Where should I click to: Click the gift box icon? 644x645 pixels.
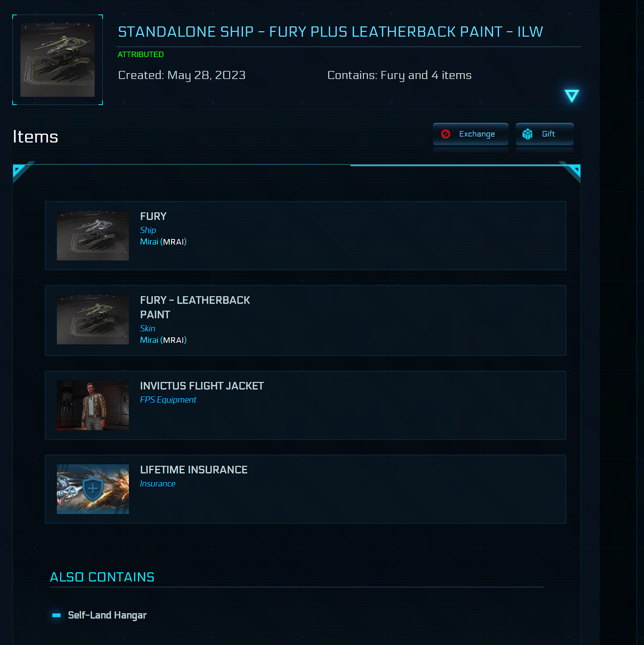(x=527, y=134)
